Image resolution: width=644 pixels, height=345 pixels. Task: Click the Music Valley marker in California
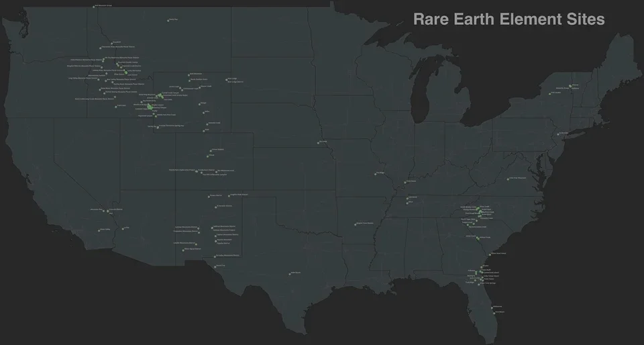tap(99, 231)
